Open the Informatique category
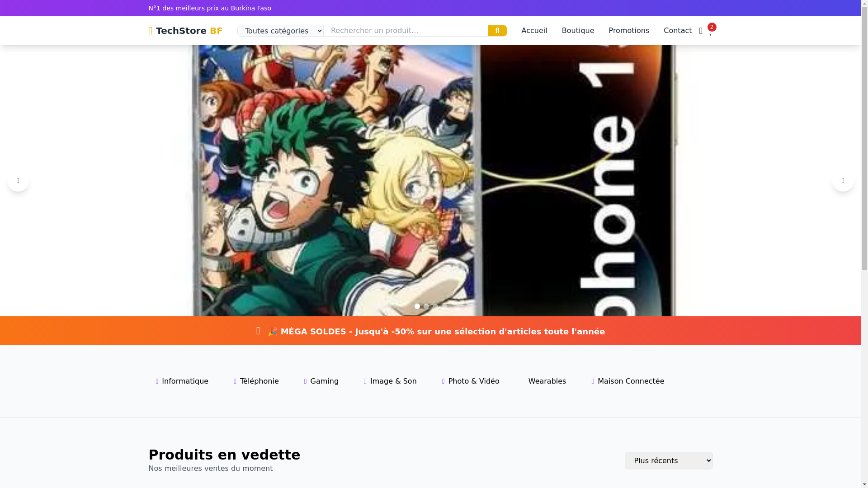868x488 pixels. tap(182, 381)
